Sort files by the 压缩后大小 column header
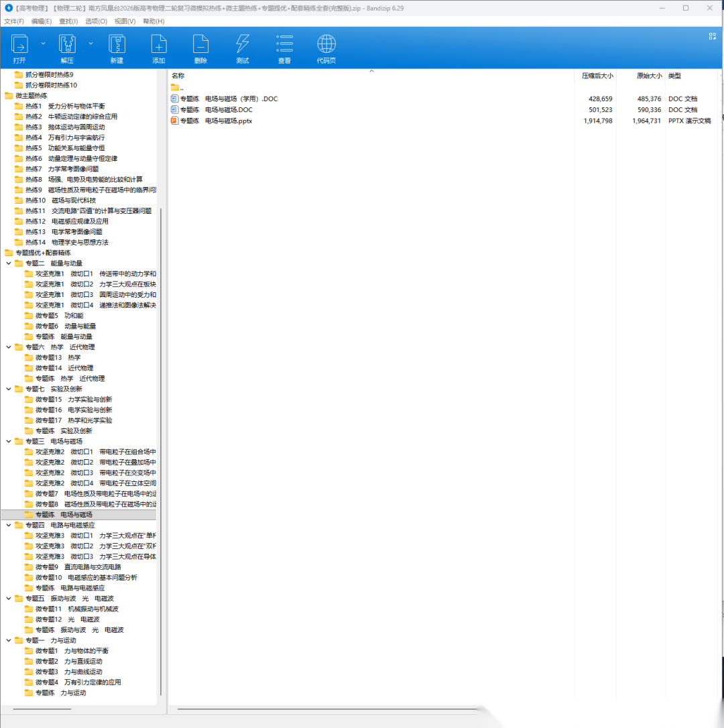 [x=597, y=76]
